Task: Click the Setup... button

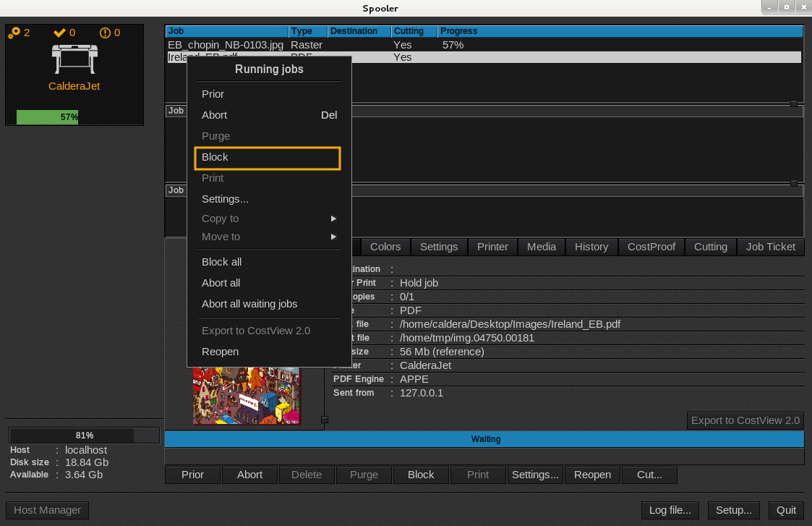Action: coord(734,510)
